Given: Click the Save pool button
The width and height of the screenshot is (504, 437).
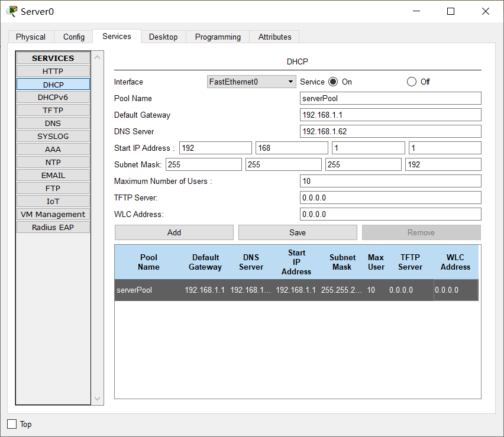Looking at the screenshot, I should pyautogui.click(x=298, y=232).
